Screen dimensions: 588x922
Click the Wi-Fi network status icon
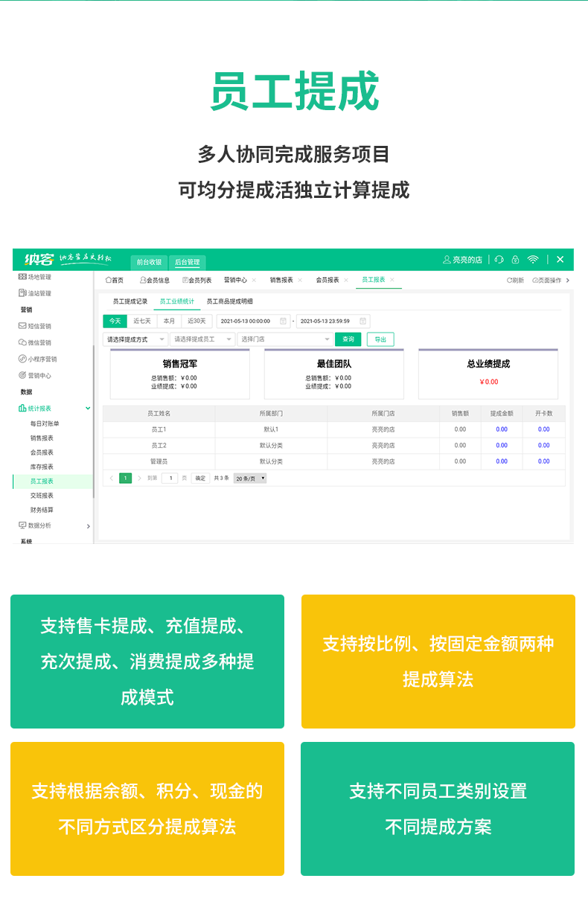[x=533, y=260]
